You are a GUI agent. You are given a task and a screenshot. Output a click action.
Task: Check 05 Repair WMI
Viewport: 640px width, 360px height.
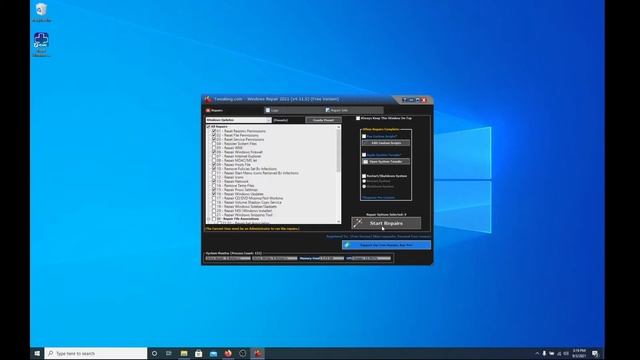(x=213, y=148)
